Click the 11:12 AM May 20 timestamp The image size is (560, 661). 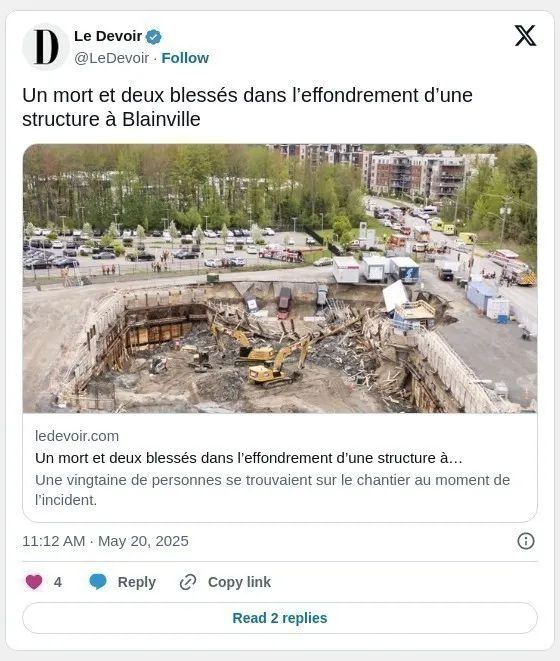105,541
